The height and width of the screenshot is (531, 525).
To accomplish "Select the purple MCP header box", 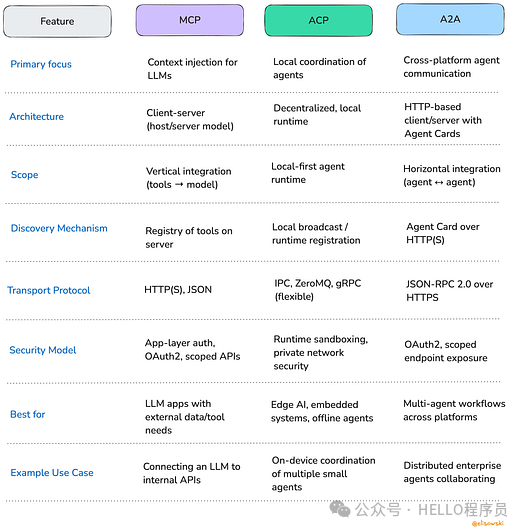I will click(190, 20).
